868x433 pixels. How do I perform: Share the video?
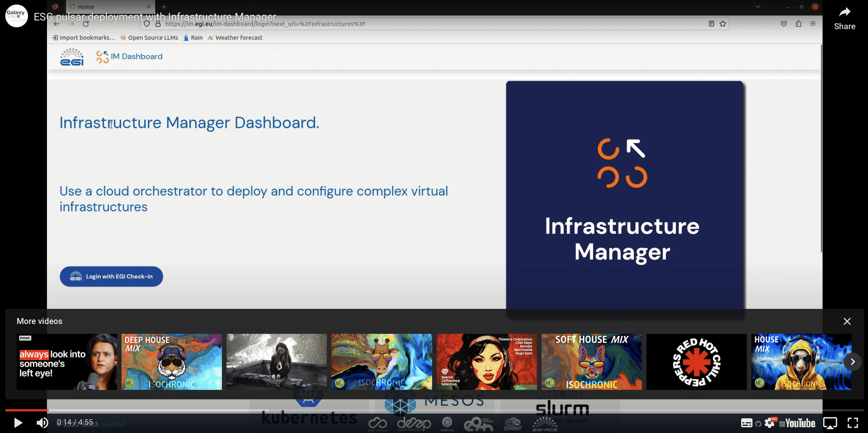pos(845,18)
